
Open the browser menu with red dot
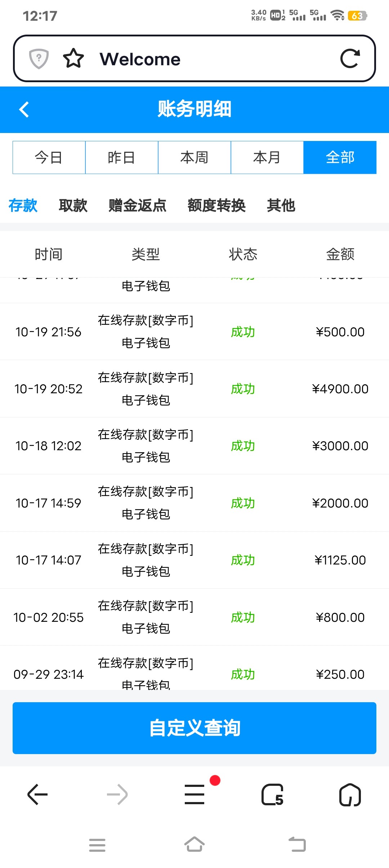tap(194, 794)
